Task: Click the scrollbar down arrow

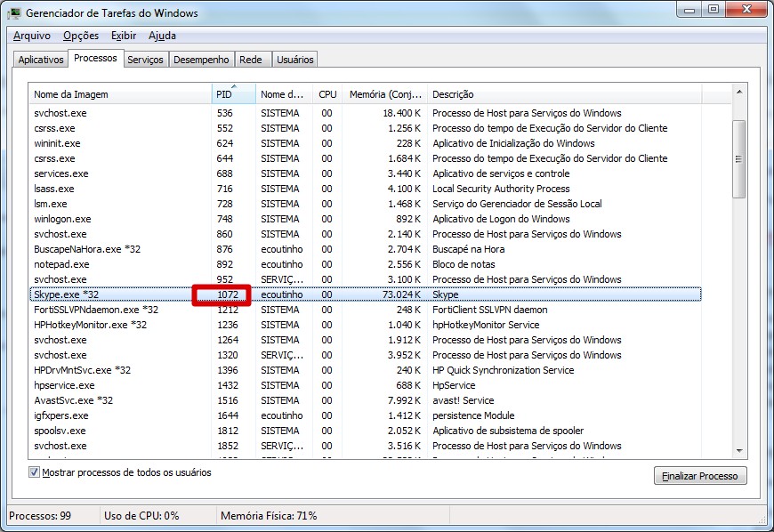Action: point(739,450)
